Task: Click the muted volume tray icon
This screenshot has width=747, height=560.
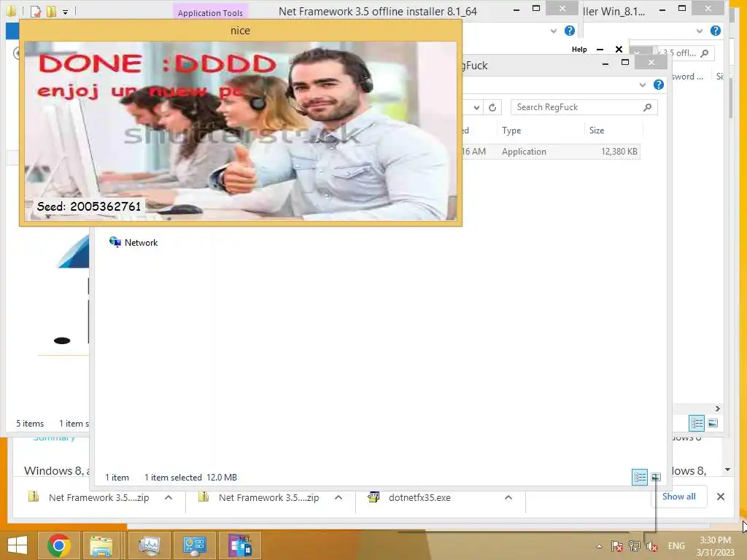Action: coord(652,546)
